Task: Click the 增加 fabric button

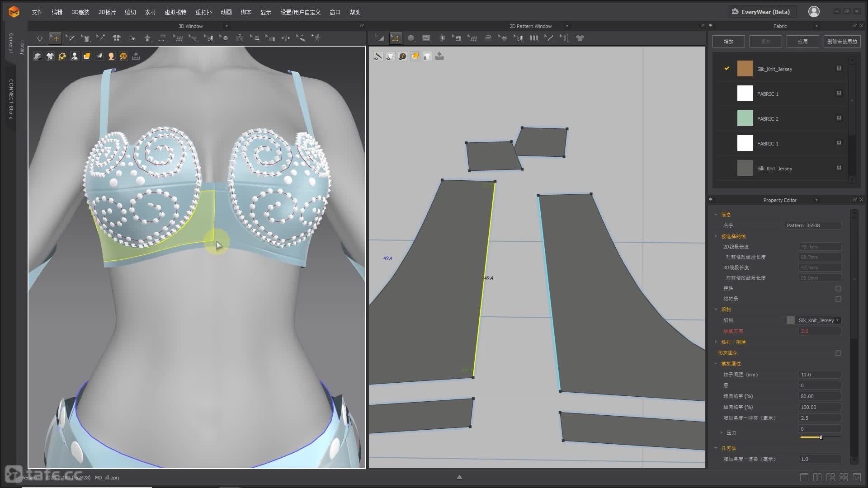Action: pyautogui.click(x=728, y=42)
